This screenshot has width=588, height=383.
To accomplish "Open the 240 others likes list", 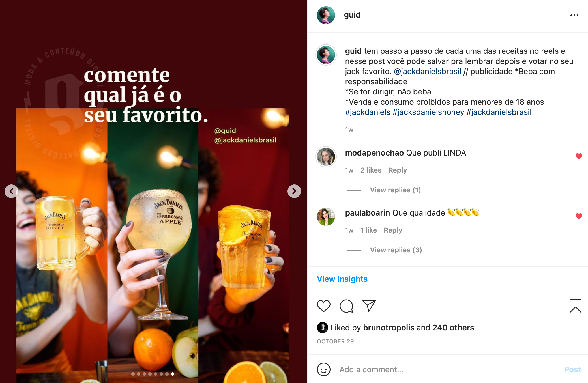I will [x=453, y=328].
